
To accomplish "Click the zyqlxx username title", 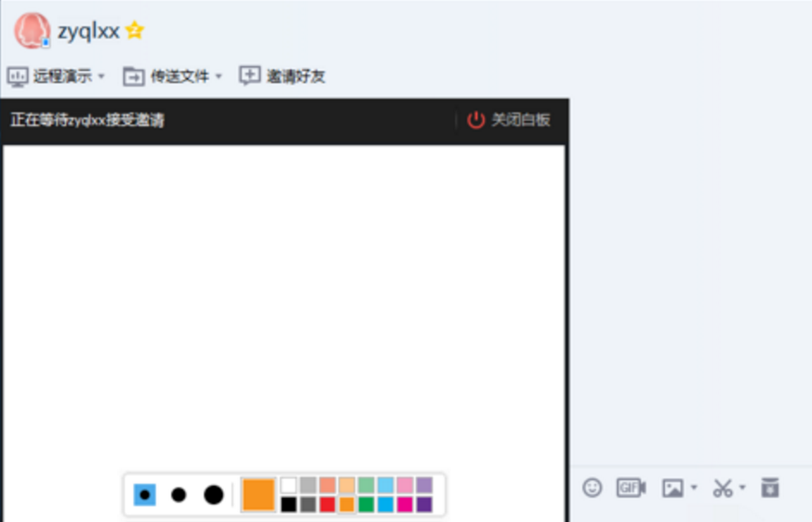I will (x=88, y=31).
